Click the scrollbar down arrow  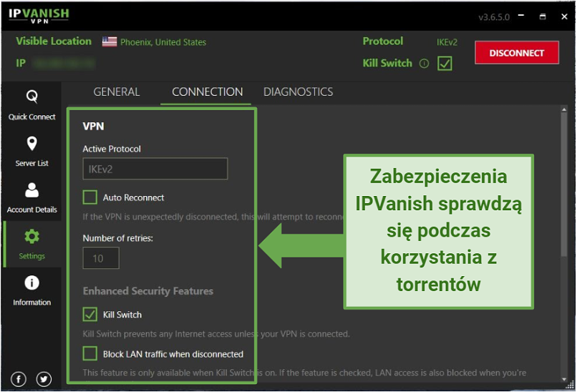pyautogui.click(x=563, y=379)
